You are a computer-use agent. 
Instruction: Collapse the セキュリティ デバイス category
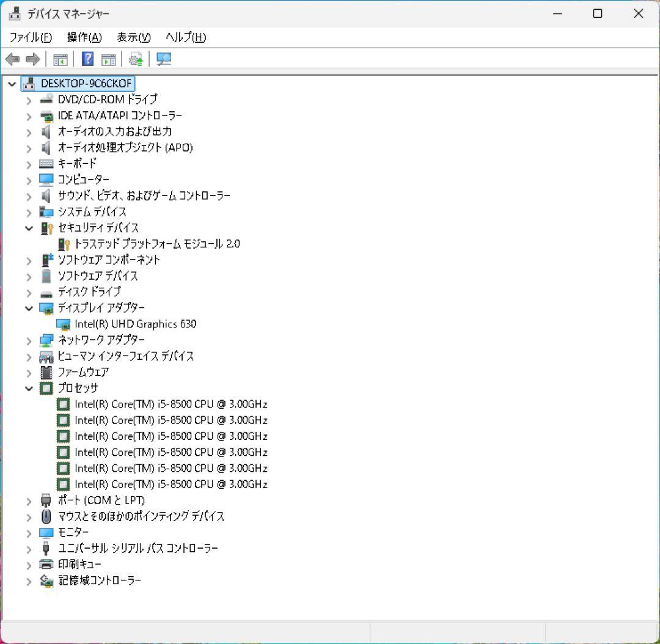coord(29,228)
